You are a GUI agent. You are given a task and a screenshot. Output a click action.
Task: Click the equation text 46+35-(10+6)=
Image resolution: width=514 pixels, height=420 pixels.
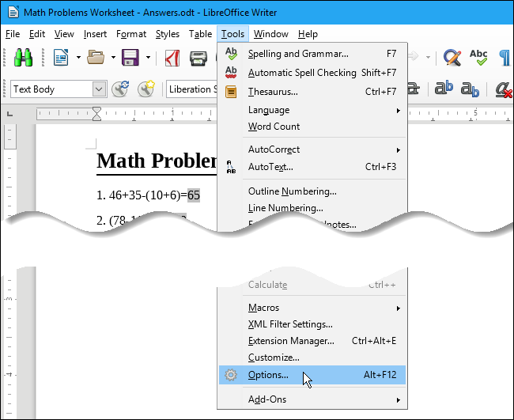click(x=148, y=195)
